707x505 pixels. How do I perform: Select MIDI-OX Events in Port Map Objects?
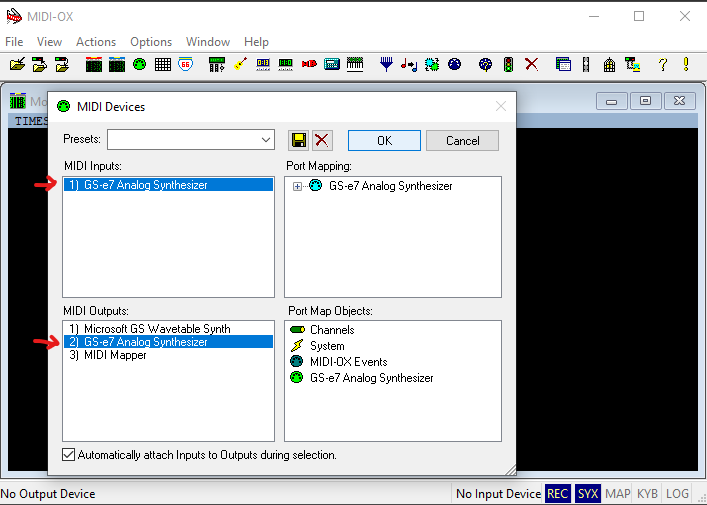[x=339, y=362]
